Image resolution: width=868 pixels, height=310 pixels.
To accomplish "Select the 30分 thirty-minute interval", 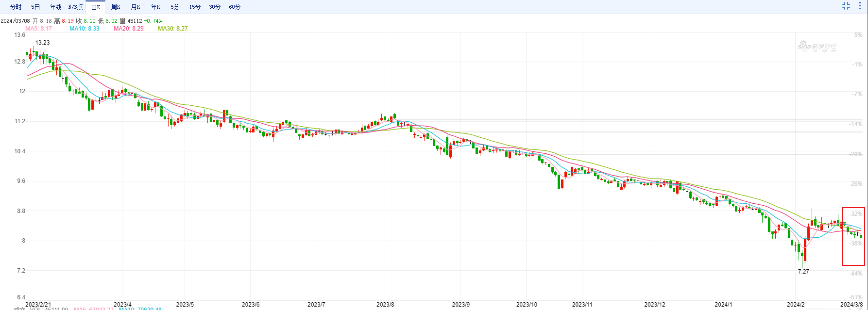I will [x=215, y=7].
